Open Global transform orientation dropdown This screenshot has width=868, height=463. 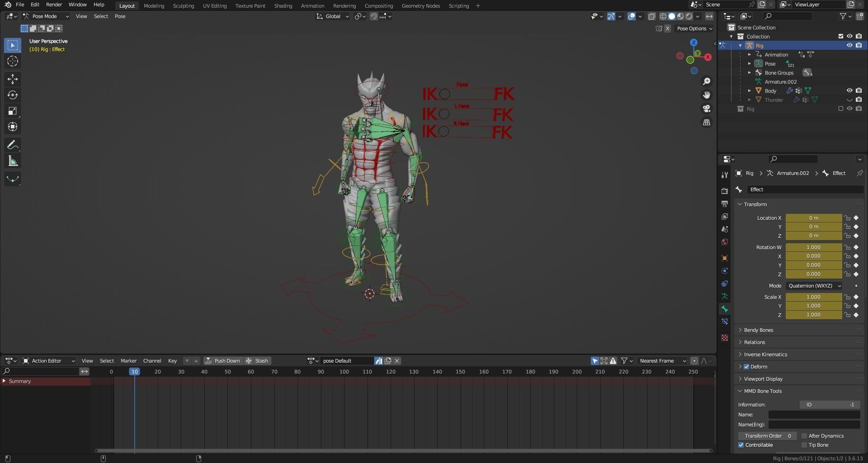(x=332, y=16)
